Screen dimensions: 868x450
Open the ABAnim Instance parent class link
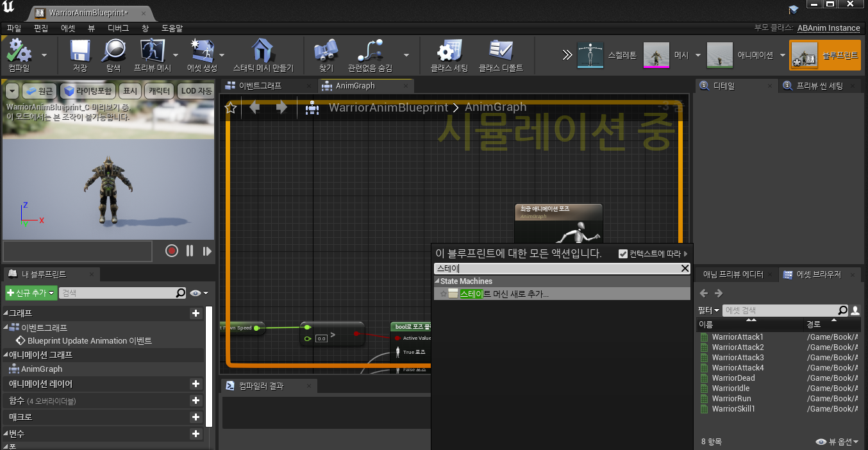(828, 28)
